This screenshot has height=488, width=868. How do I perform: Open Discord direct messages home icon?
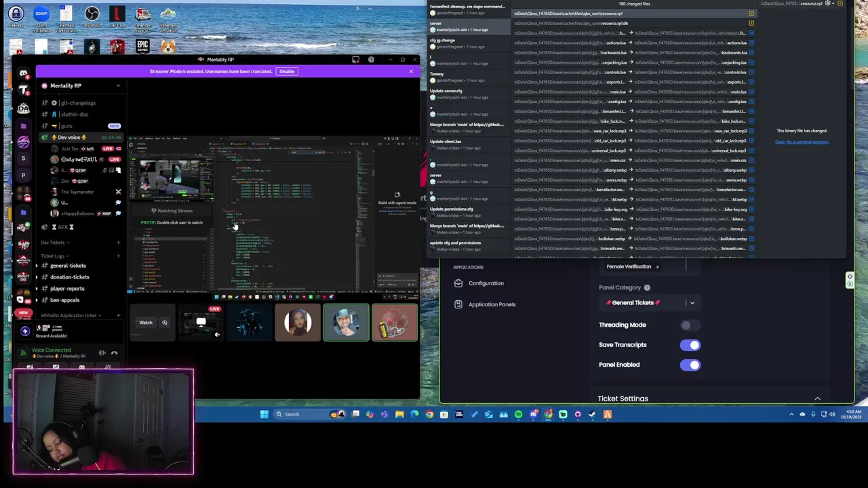[23, 73]
